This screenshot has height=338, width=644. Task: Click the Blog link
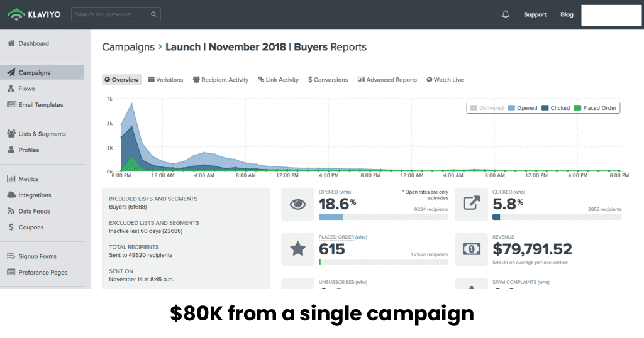tap(567, 14)
